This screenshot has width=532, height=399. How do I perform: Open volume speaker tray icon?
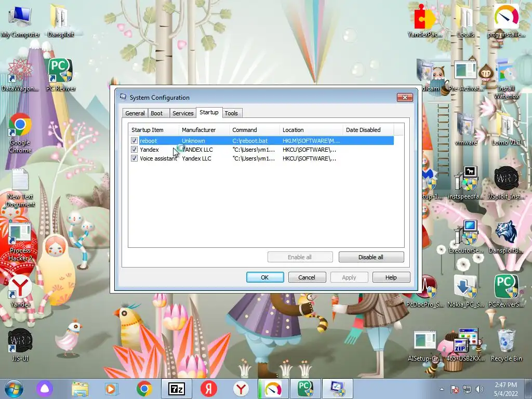click(480, 390)
